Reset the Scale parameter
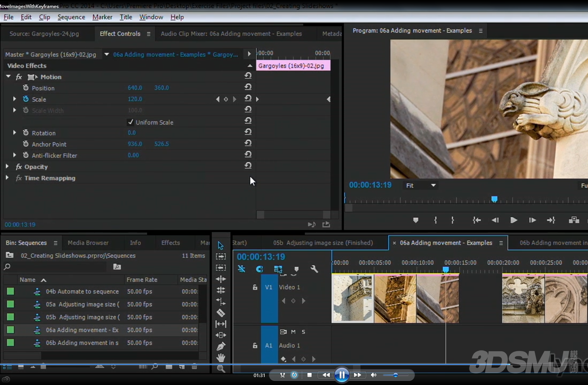This screenshot has width=588, height=385. (x=248, y=98)
